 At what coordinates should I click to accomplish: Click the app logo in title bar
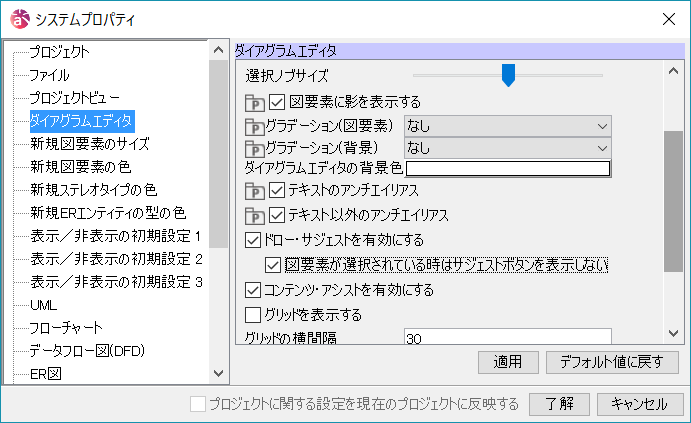(x=18, y=19)
